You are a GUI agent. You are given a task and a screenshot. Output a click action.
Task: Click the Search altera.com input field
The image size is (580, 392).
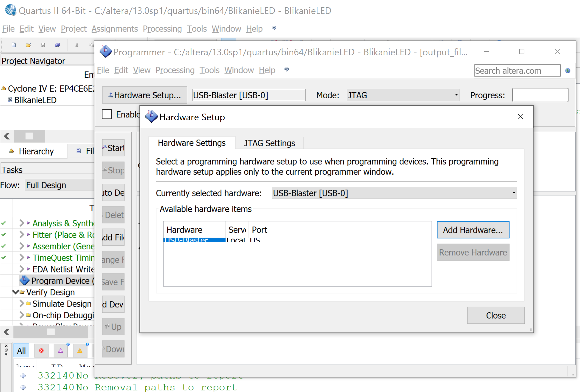click(517, 71)
